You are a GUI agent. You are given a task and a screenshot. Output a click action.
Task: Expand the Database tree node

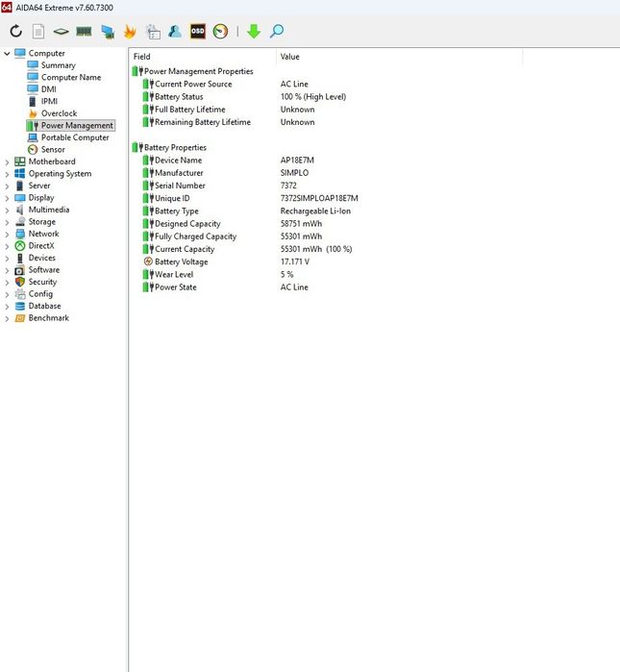pos(7,307)
